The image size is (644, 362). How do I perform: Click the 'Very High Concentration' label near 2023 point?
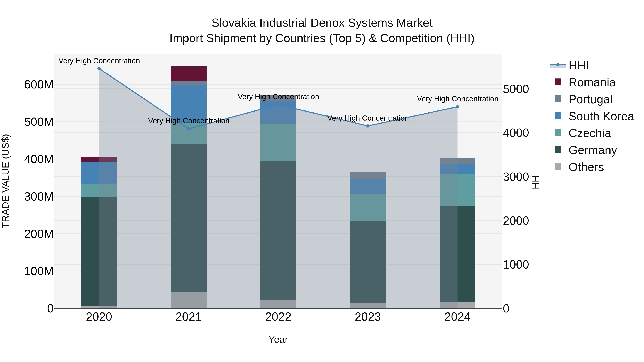click(368, 118)
